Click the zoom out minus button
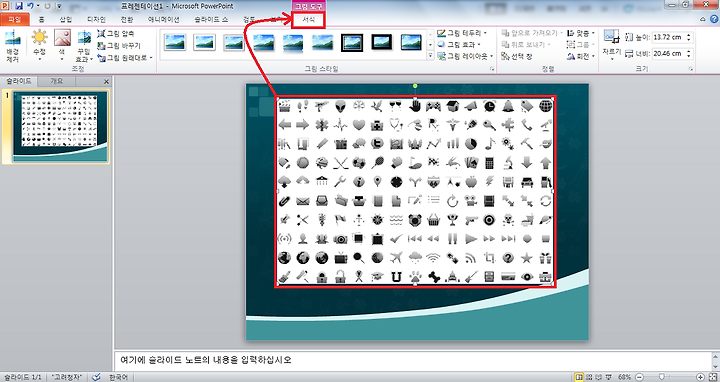 639,377
